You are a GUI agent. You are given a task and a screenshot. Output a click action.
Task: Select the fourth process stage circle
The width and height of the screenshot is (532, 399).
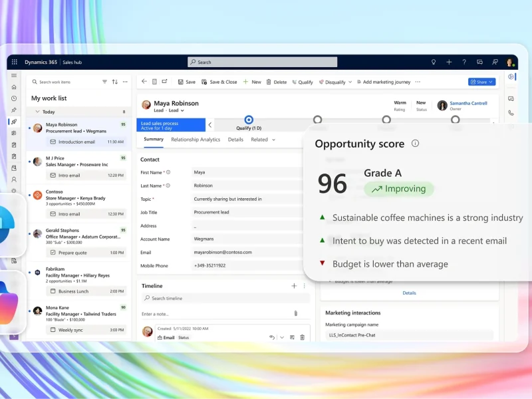pyautogui.click(x=456, y=120)
